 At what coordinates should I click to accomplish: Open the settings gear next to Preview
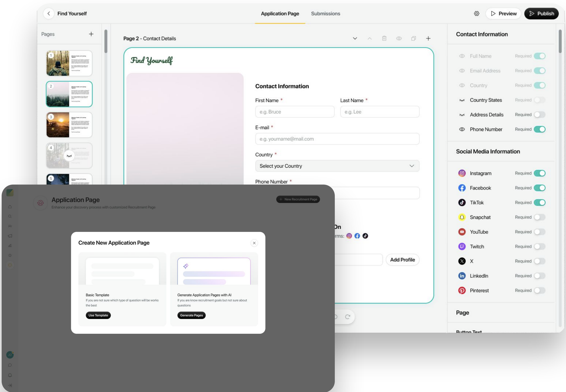(477, 13)
